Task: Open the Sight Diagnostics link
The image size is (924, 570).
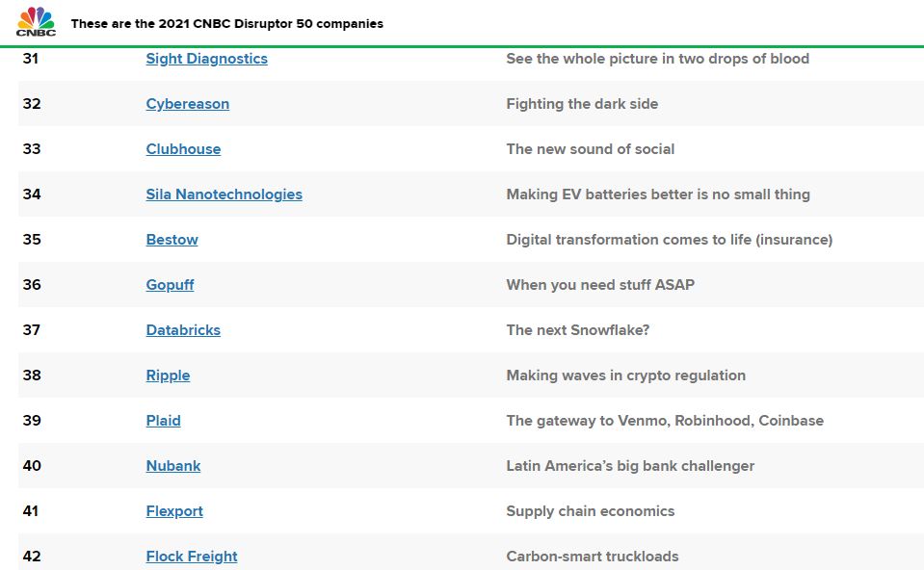Action: point(207,59)
